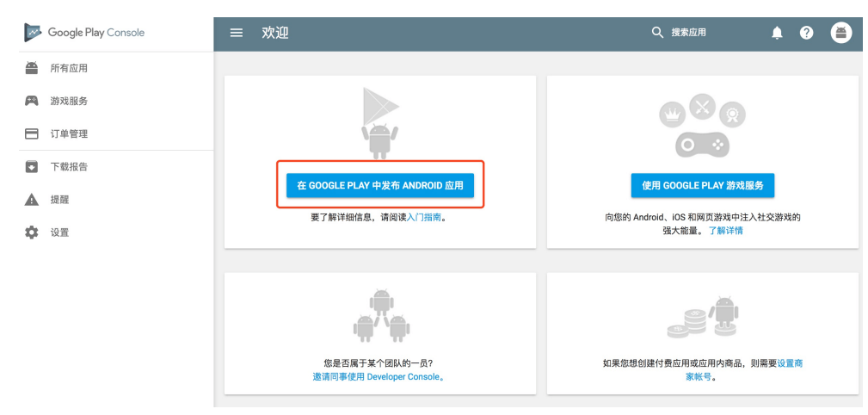Click the coins and Android illustration
The image size is (868, 415).
coord(703,318)
